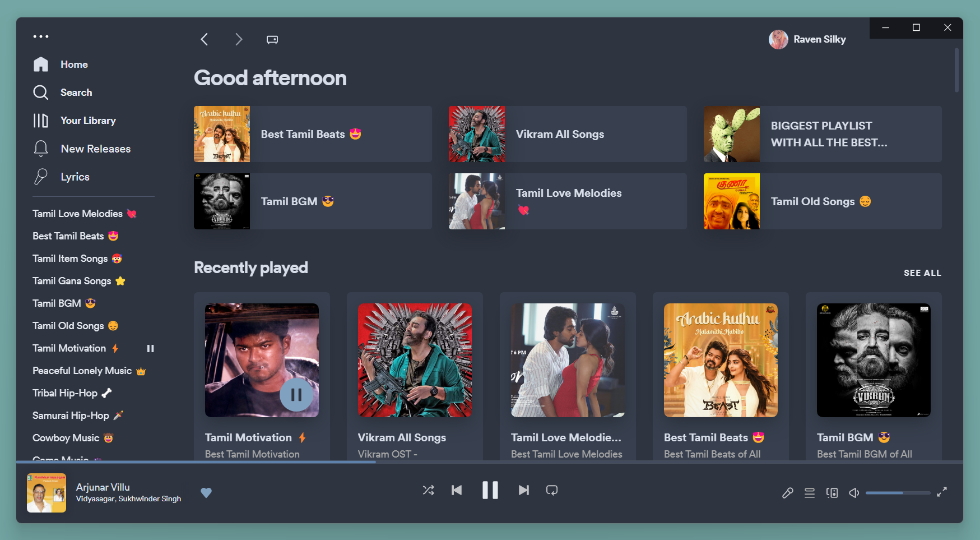Open Raven Silky profile menu
Viewport: 980px width, 540px height.
tap(807, 39)
